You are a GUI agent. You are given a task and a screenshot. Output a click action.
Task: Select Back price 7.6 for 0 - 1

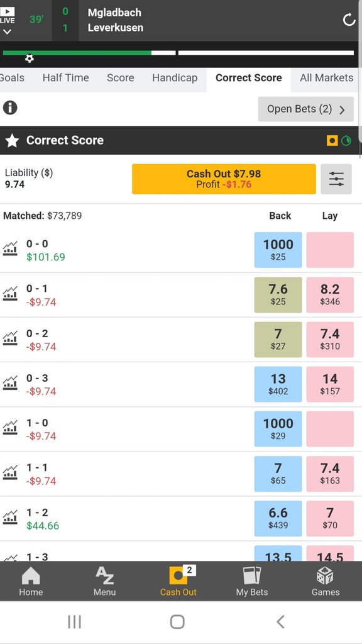[278, 295]
